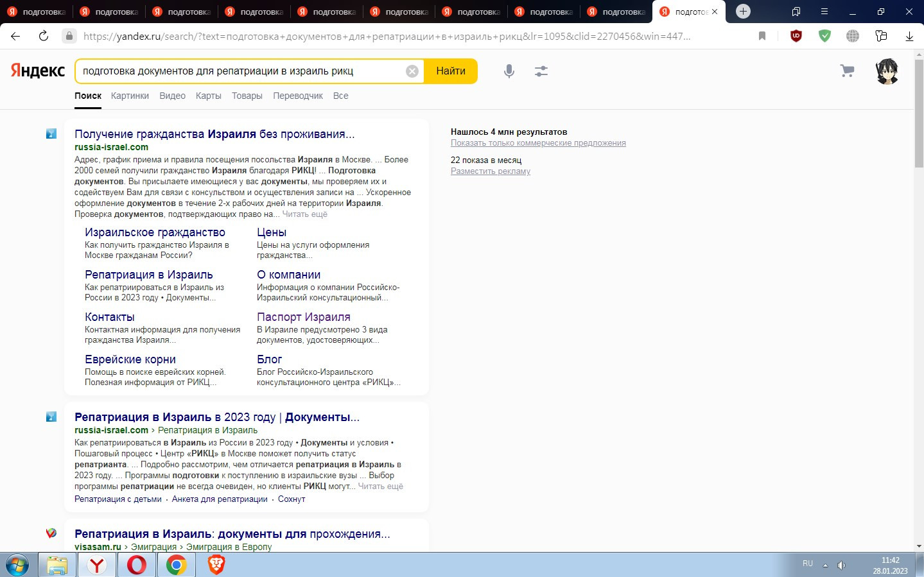This screenshot has width=924, height=577.
Task: Bookmark this page via bookmark icon
Action: (762, 36)
